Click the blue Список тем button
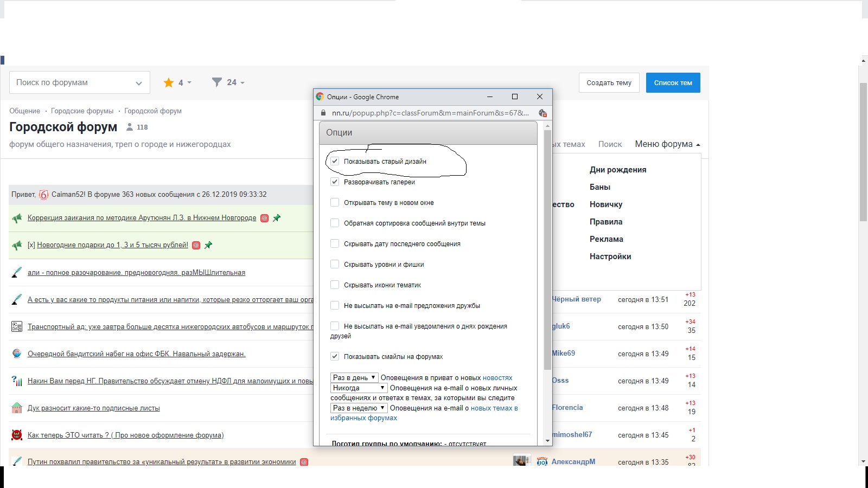This screenshot has width=868, height=488. click(673, 83)
